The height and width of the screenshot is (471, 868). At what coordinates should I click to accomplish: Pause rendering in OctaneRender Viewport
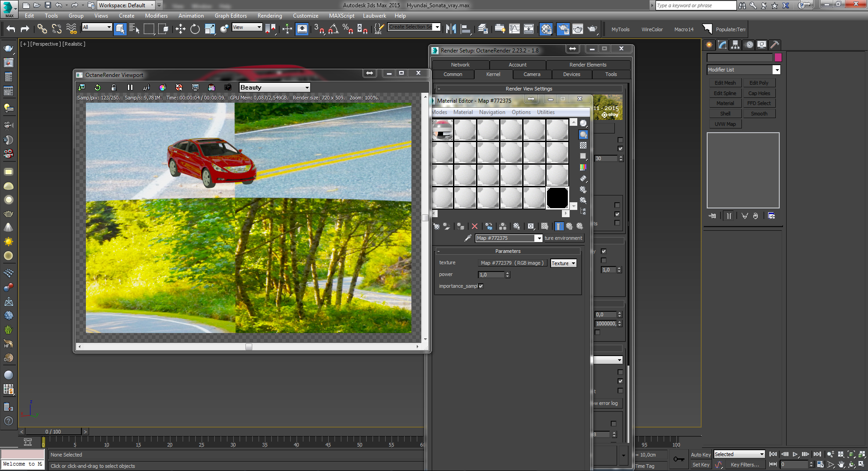(130, 87)
